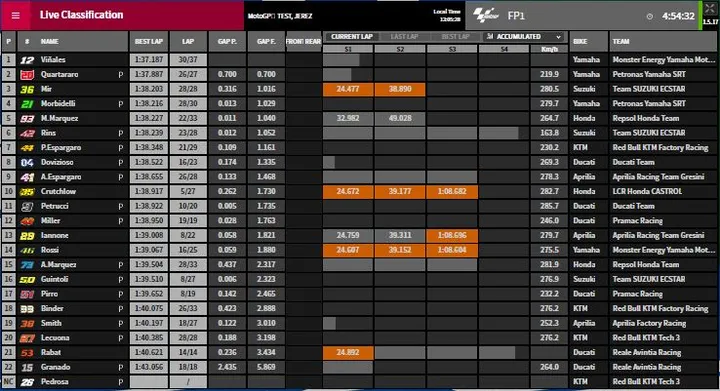Click Rossi rider number 46 badge

[x=27, y=250]
